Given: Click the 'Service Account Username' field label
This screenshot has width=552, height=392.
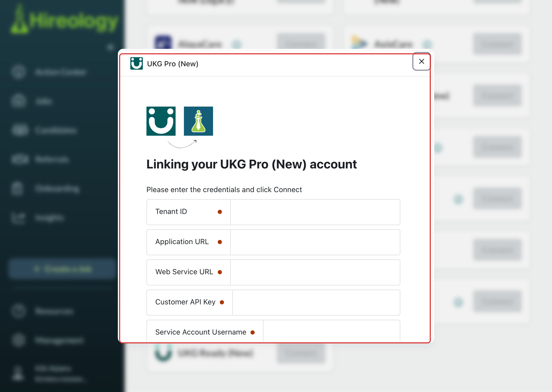Looking at the screenshot, I should coord(201,332).
